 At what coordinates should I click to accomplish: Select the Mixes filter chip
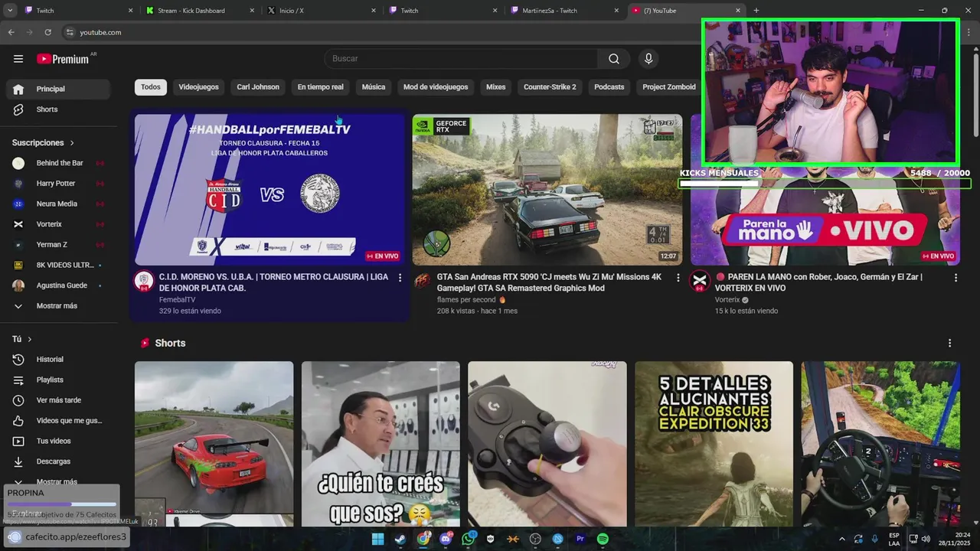496,87
